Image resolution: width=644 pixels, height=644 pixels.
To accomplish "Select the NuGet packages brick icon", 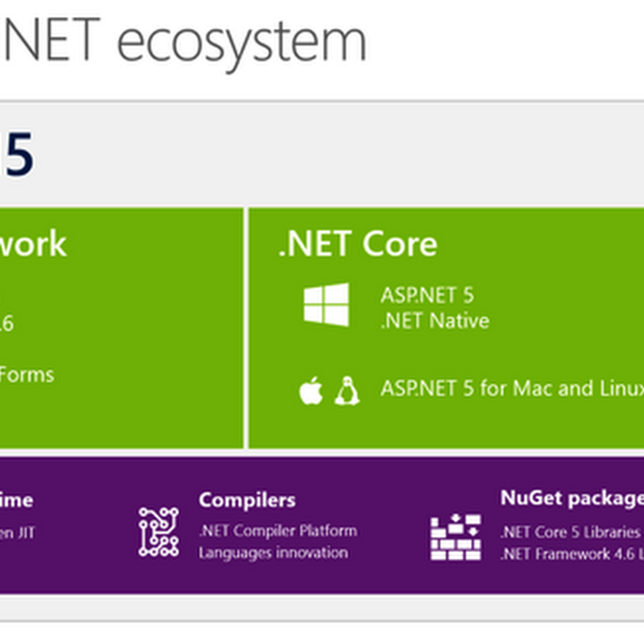I will click(456, 536).
